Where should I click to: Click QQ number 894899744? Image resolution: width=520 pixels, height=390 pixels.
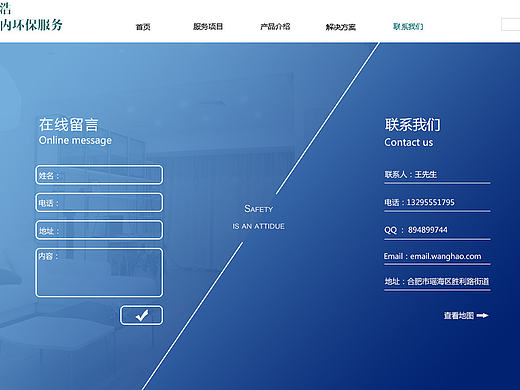[428, 230]
